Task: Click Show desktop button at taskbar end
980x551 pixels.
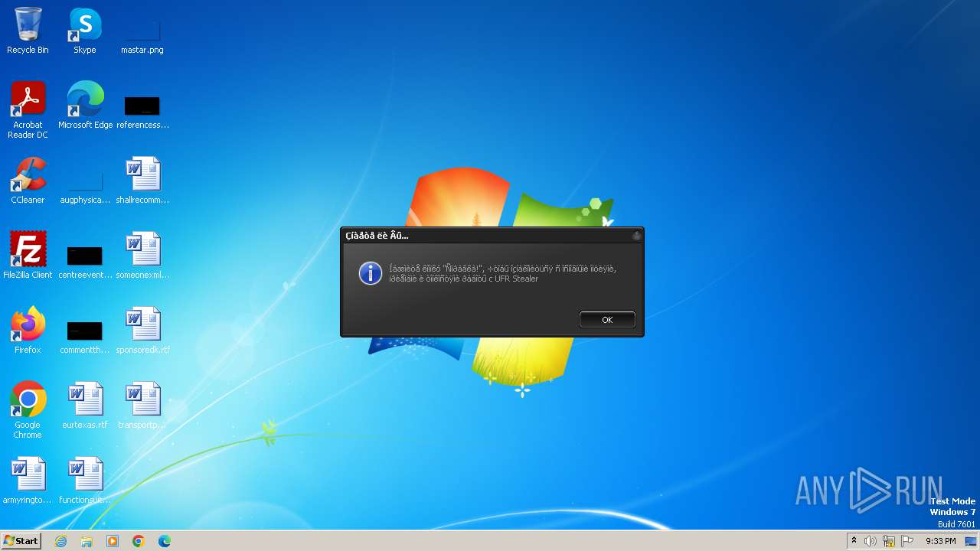Action: click(972, 541)
